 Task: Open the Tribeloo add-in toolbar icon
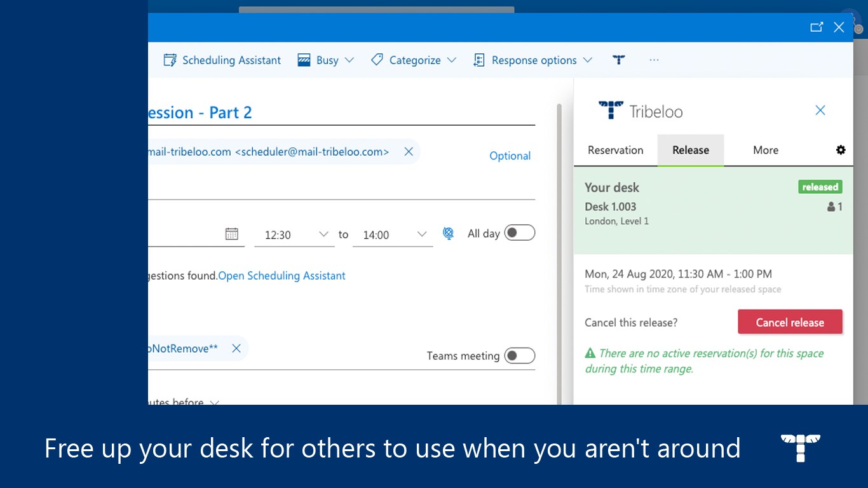tap(619, 60)
